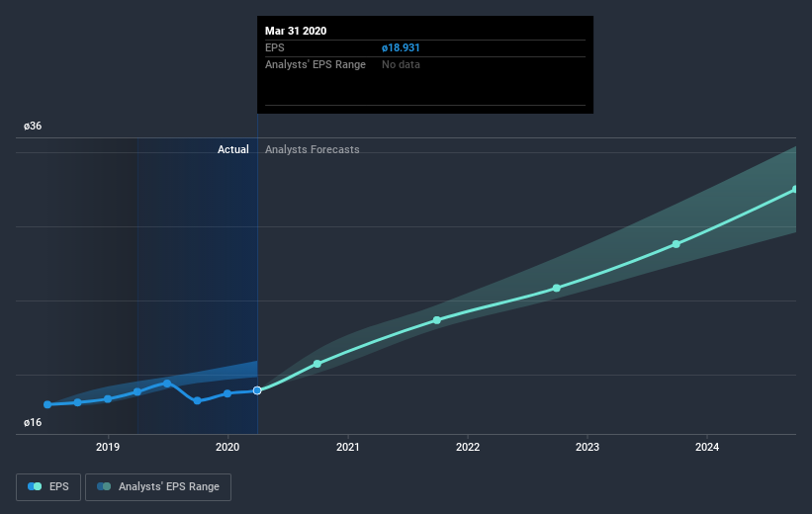Click the ø16 y-axis label

(x=33, y=422)
